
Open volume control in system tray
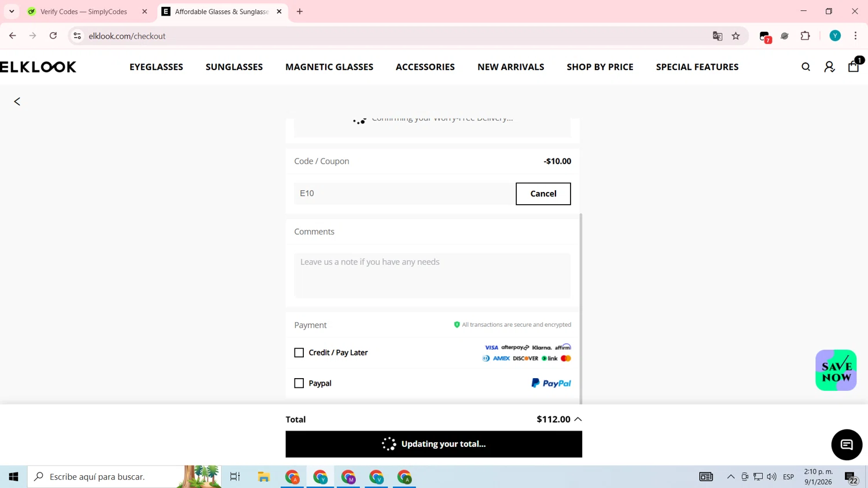(771, 477)
